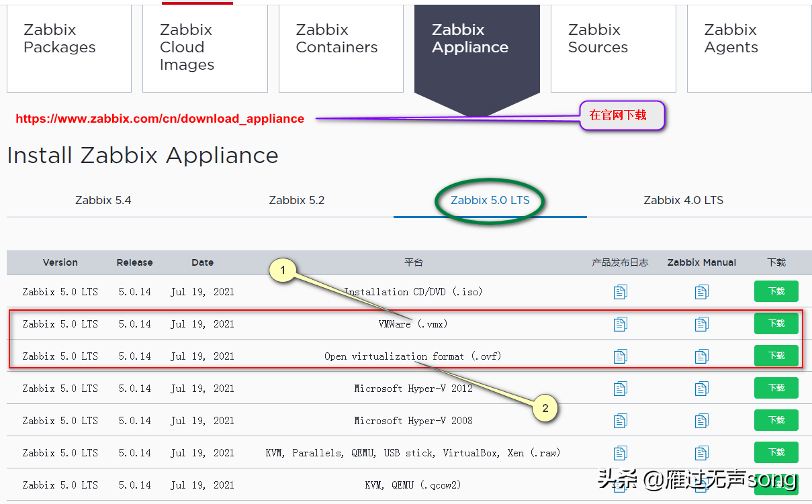
Task: Open Zabbix Manual for the (.raw) row
Action: click(701, 452)
